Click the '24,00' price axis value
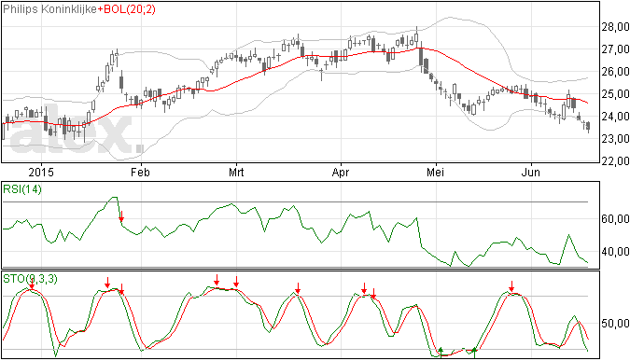The image size is (644, 361). point(615,117)
